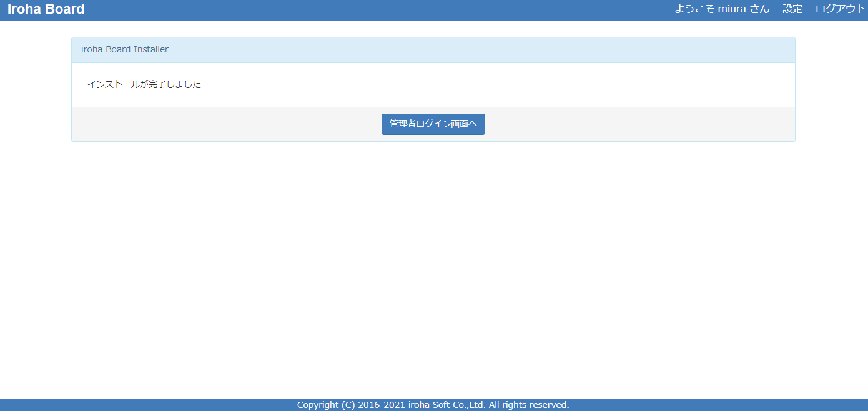The height and width of the screenshot is (411, 868).
Task: Click gray panel footer left of button
Action: [225, 124]
